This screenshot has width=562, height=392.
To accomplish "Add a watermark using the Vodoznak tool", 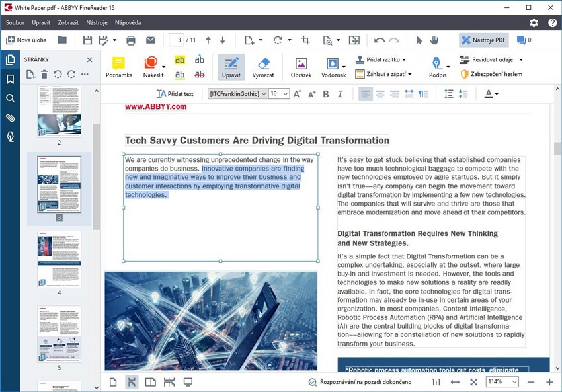I will 332,66.
